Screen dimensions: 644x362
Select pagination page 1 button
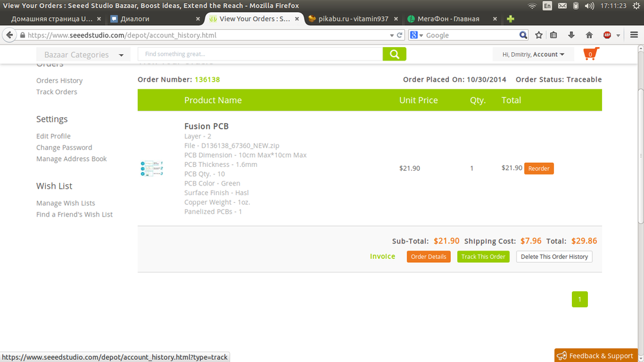coord(580,299)
